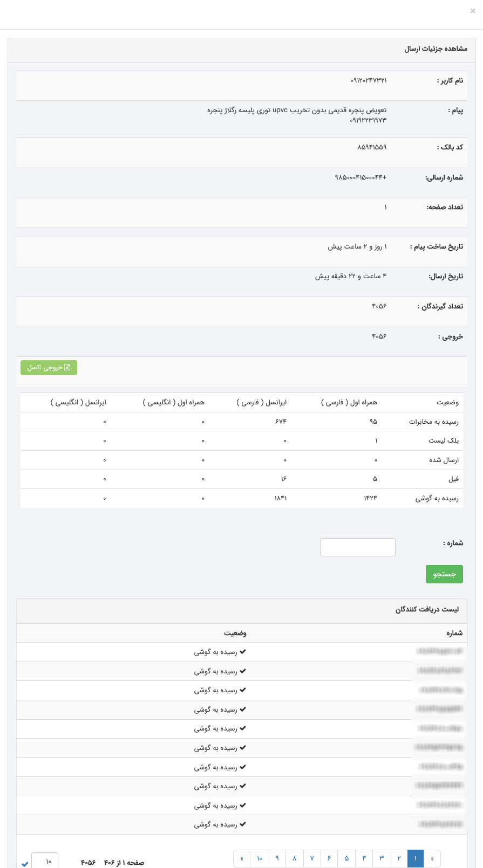Close the dialog with the X icon
This screenshot has width=483, height=868.
coord(473,11)
